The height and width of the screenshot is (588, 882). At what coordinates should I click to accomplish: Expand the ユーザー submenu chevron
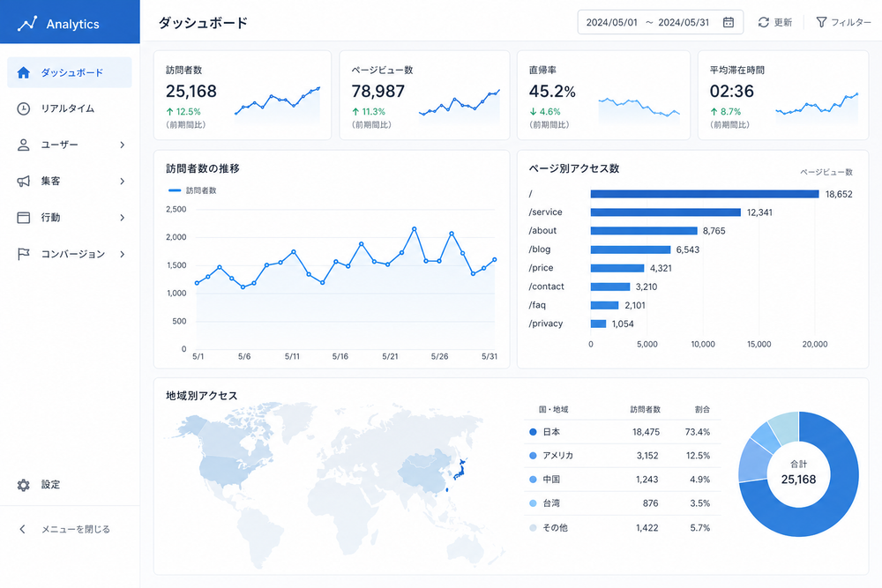coord(122,145)
